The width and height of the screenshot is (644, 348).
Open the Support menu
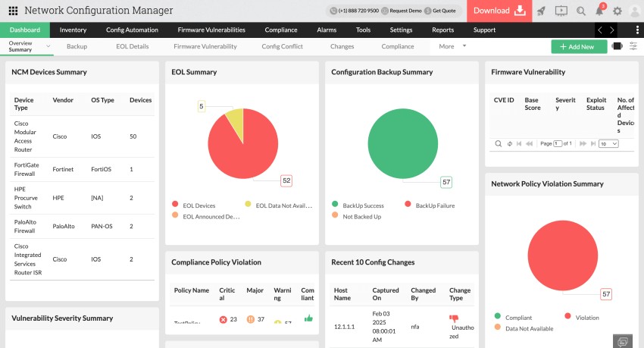click(x=484, y=30)
